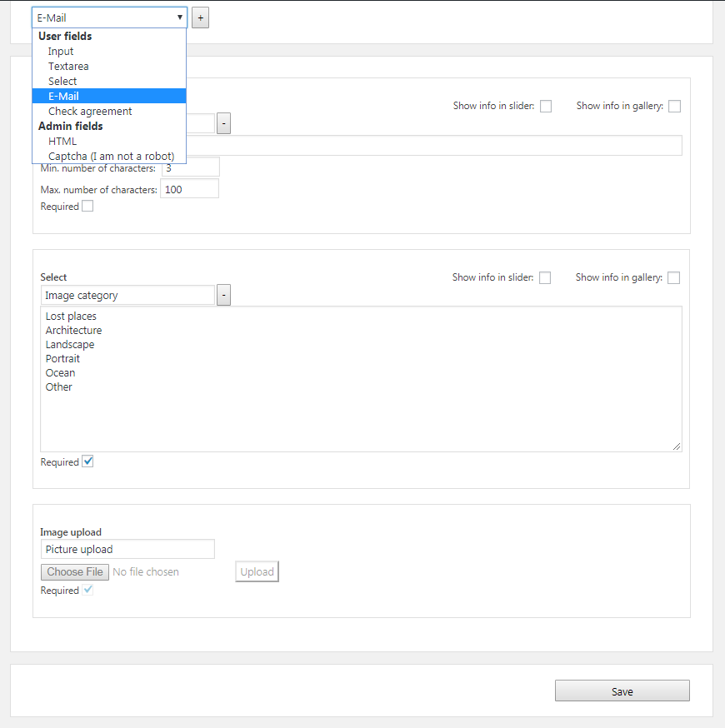Remove the Image category select field
725x728 pixels.
(223, 295)
